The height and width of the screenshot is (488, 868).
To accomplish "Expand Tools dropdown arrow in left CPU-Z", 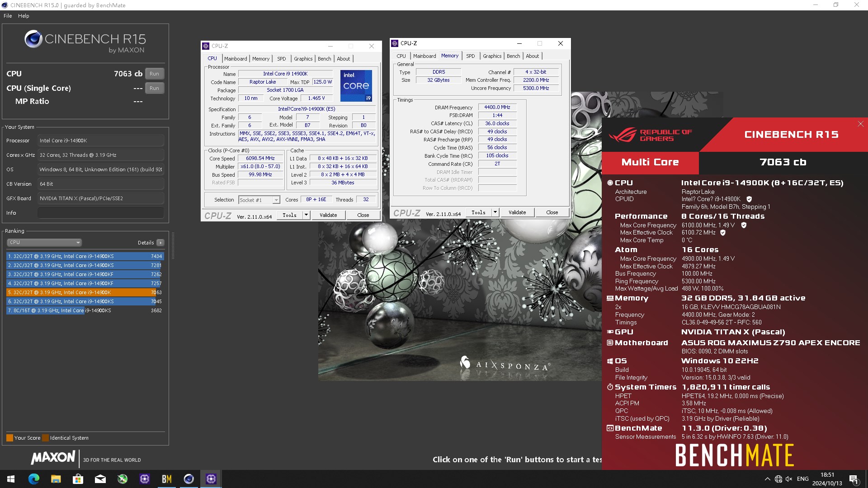I will tap(307, 215).
